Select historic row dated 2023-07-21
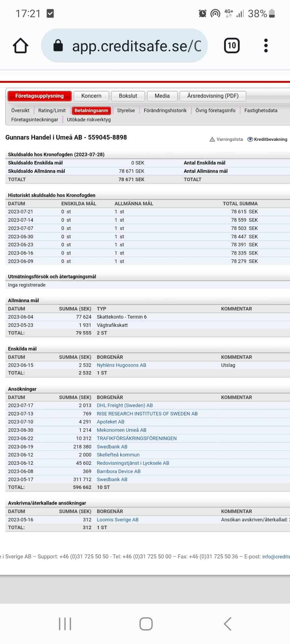 (x=147, y=212)
